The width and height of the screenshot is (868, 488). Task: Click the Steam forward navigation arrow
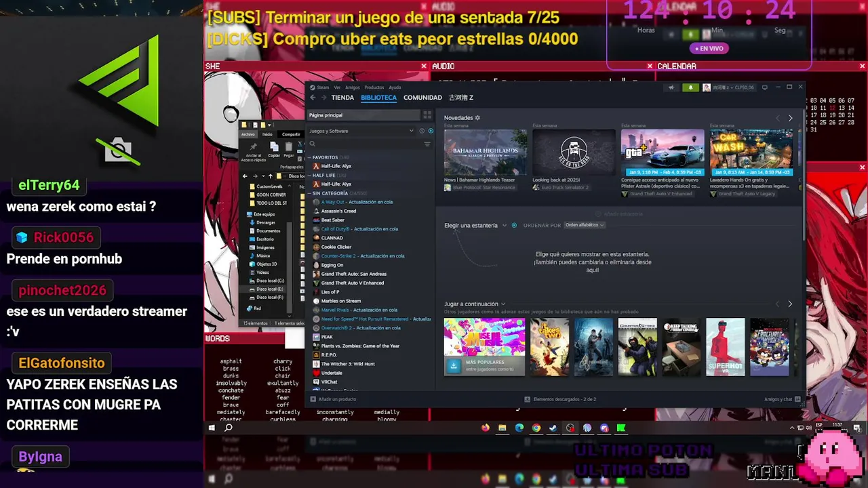pos(323,98)
